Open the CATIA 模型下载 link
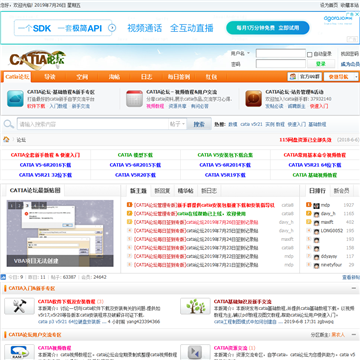 click(135, 155)
